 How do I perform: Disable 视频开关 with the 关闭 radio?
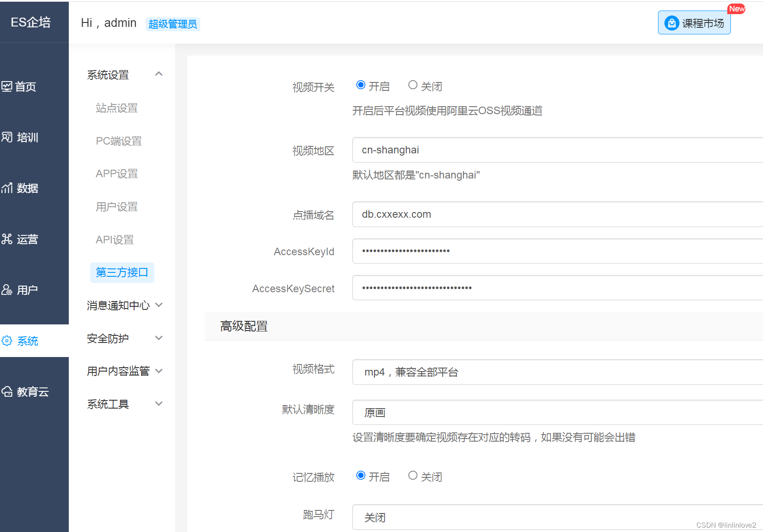pyautogui.click(x=413, y=85)
